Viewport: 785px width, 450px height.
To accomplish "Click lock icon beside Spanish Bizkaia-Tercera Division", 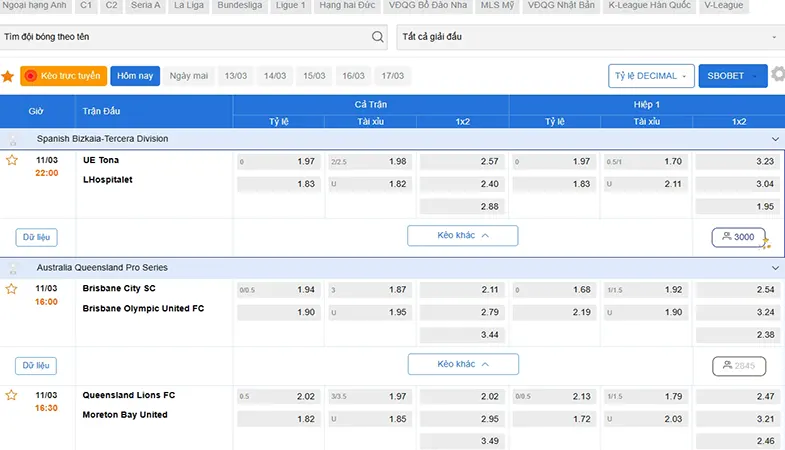I will coord(13,140).
